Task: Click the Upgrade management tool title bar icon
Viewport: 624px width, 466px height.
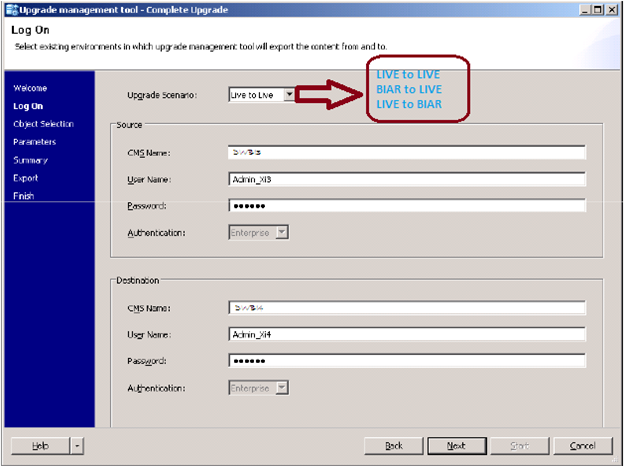Action: click(10, 9)
